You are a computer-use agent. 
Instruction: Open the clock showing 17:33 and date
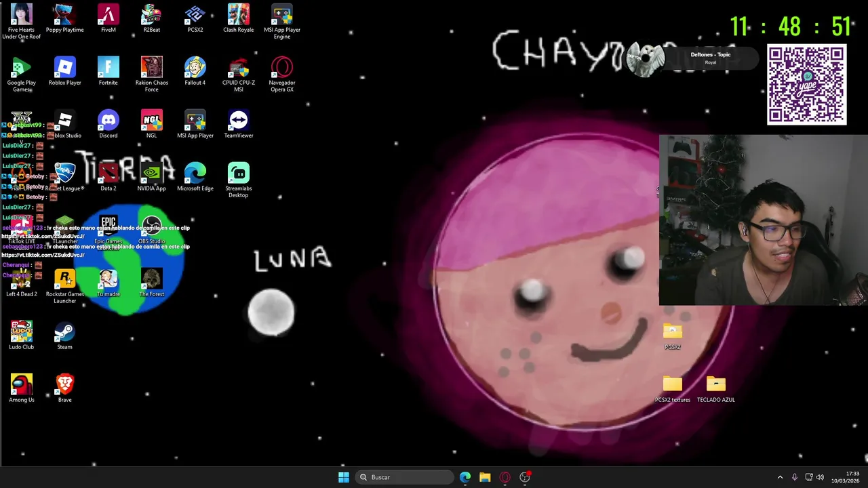846,477
